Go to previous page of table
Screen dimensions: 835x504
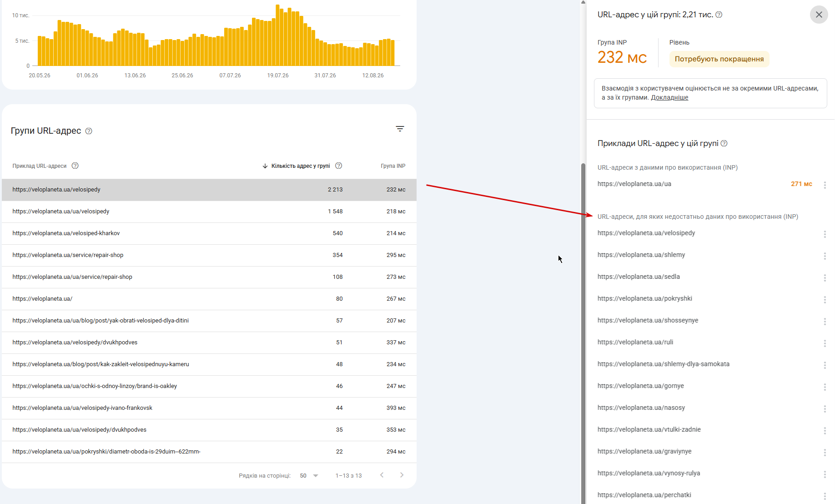pyautogui.click(x=382, y=475)
